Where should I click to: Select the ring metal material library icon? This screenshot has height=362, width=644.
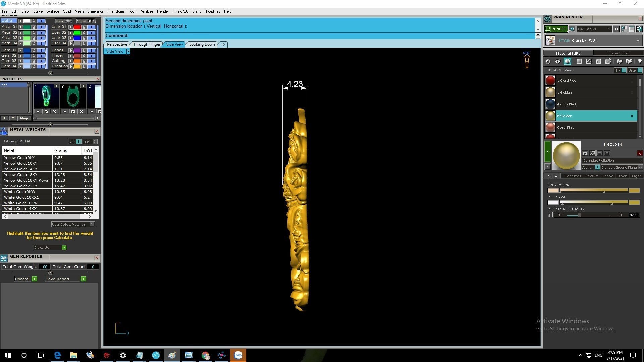click(x=548, y=61)
